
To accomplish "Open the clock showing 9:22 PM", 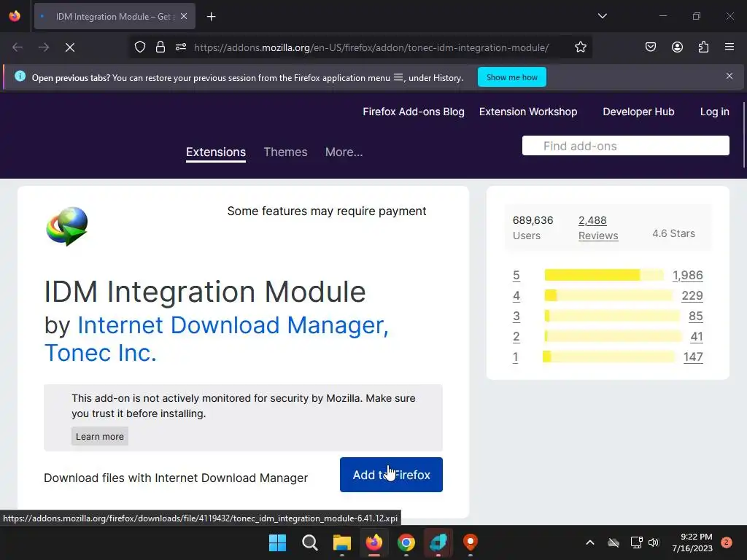I will click(x=692, y=542).
